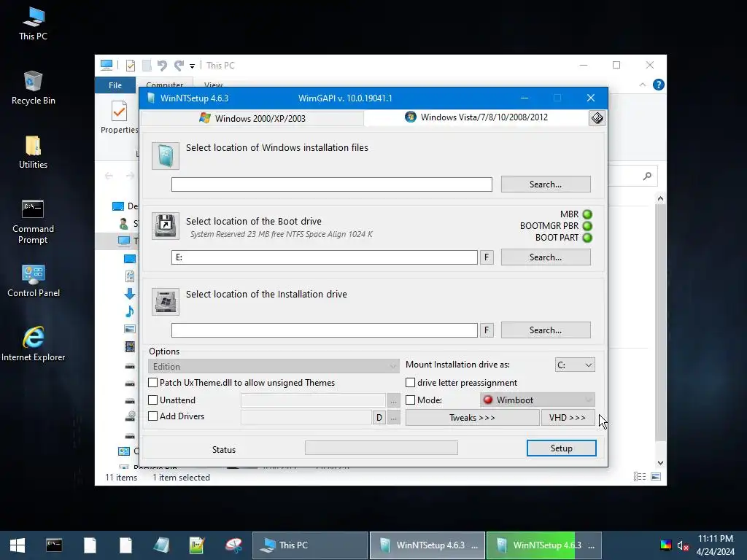This screenshot has width=747, height=560.
Task: Launch Command Prompt desktop shortcut
Action: pyautogui.click(x=33, y=222)
